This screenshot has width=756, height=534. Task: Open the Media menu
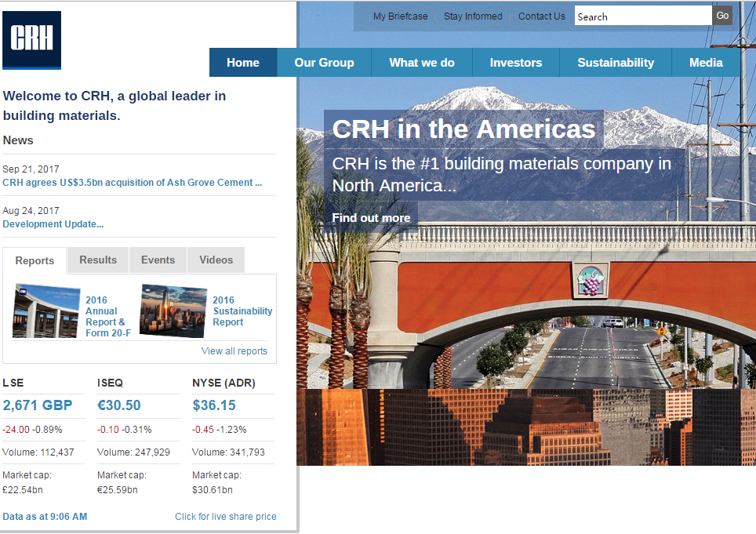(x=706, y=63)
